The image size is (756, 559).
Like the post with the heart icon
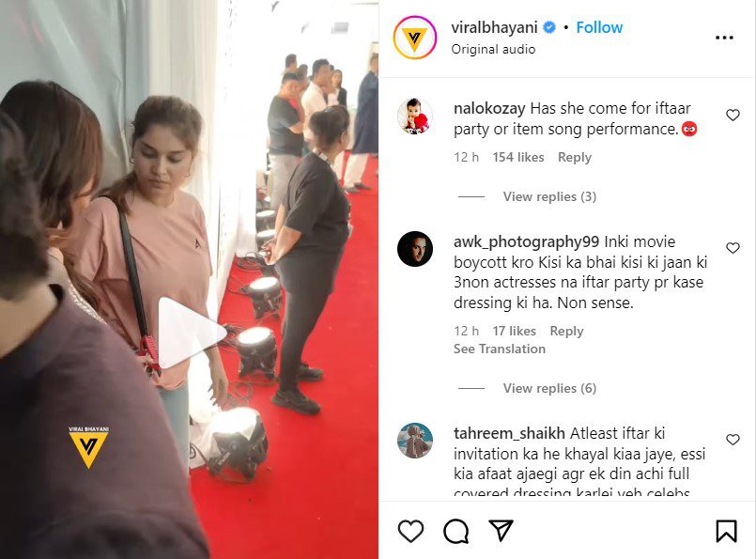click(410, 532)
